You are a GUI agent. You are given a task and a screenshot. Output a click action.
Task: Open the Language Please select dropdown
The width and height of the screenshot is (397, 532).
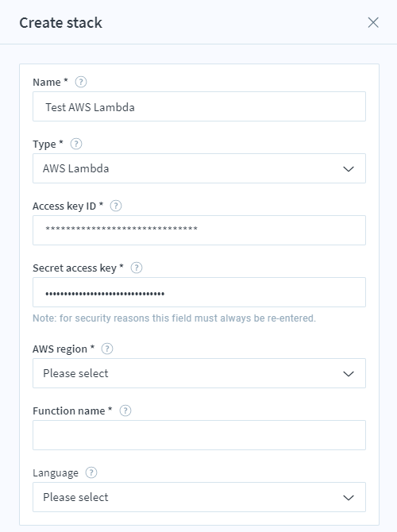tap(199, 497)
